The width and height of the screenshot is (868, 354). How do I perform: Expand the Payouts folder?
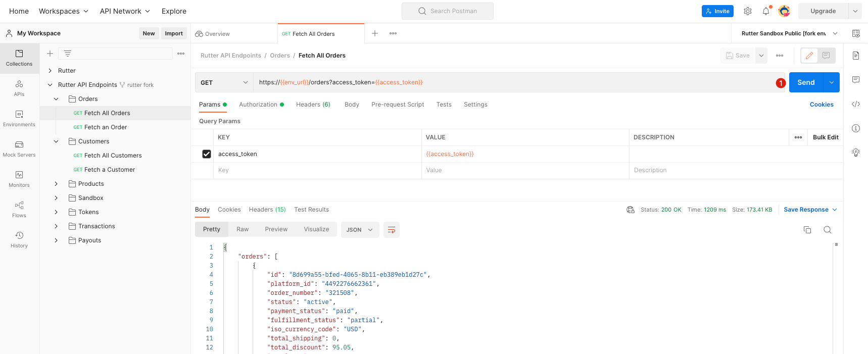[x=56, y=240]
